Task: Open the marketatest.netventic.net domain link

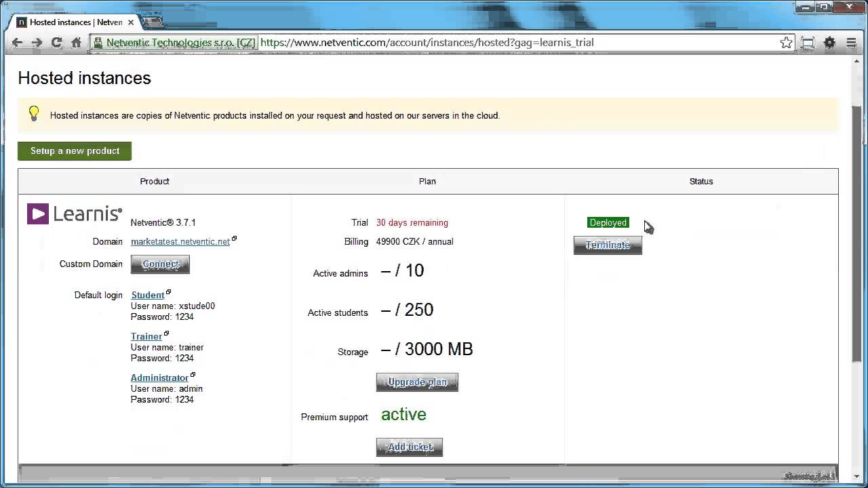Action: (x=180, y=242)
